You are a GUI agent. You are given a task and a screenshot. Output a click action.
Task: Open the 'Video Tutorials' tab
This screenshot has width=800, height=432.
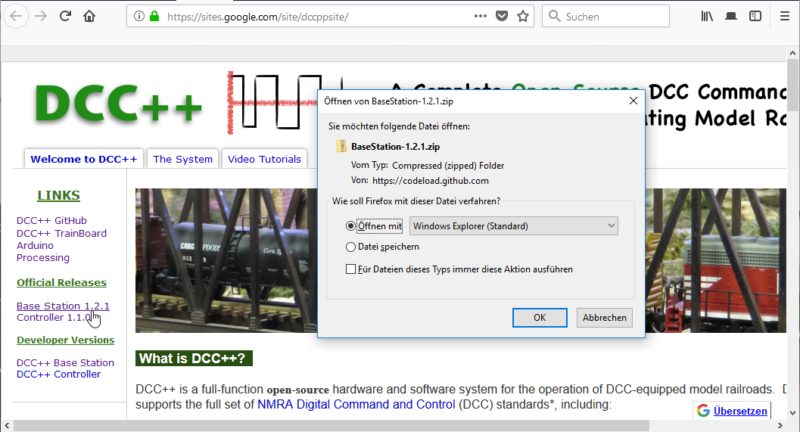(x=264, y=159)
